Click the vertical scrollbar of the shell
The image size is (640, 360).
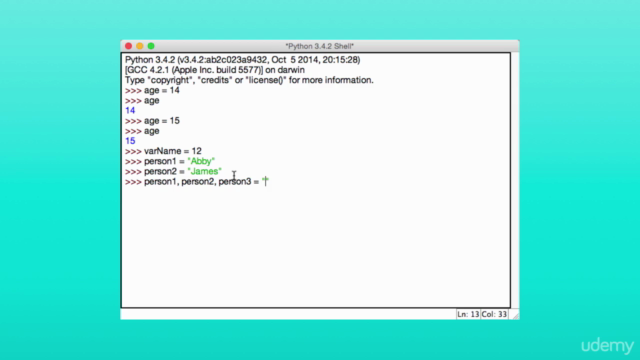click(x=515, y=180)
